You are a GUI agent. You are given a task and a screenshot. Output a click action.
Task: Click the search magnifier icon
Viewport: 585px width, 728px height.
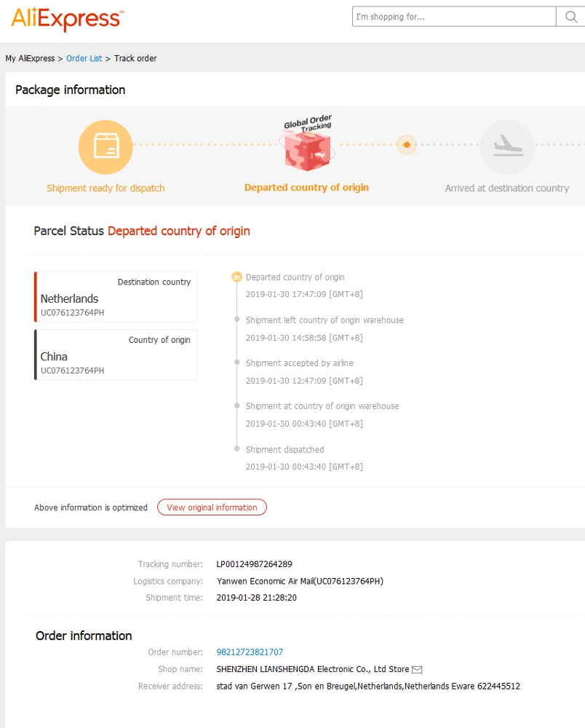tap(570, 17)
